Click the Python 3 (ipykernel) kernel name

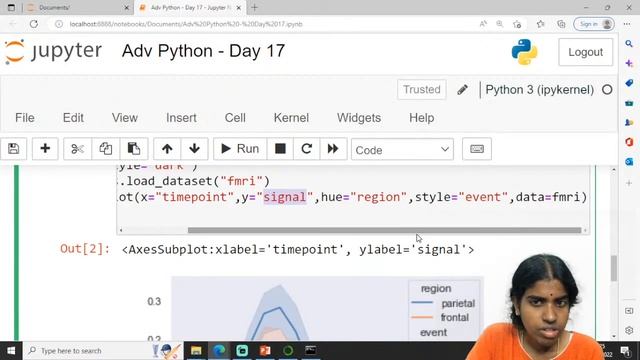[540, 90]
